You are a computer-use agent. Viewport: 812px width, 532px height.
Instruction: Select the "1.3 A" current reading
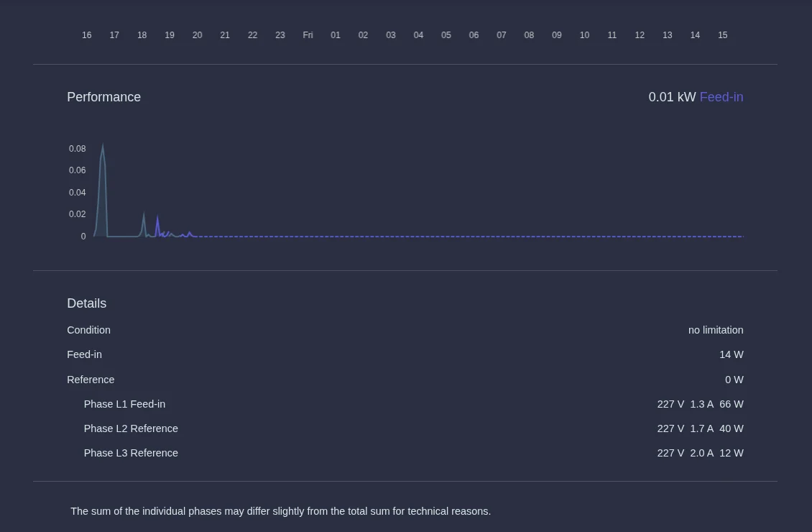point(701,404)
